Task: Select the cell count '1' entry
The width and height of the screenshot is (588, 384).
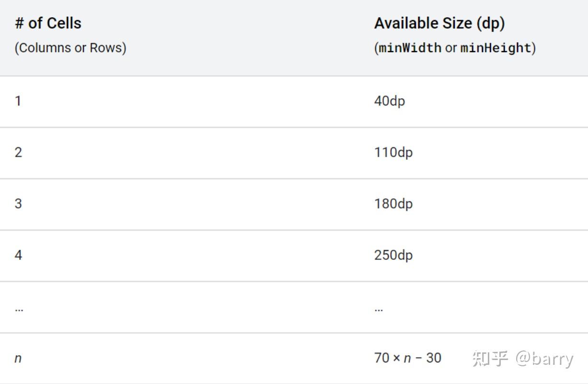Action: pyautogui.click(x=18, y=101)
